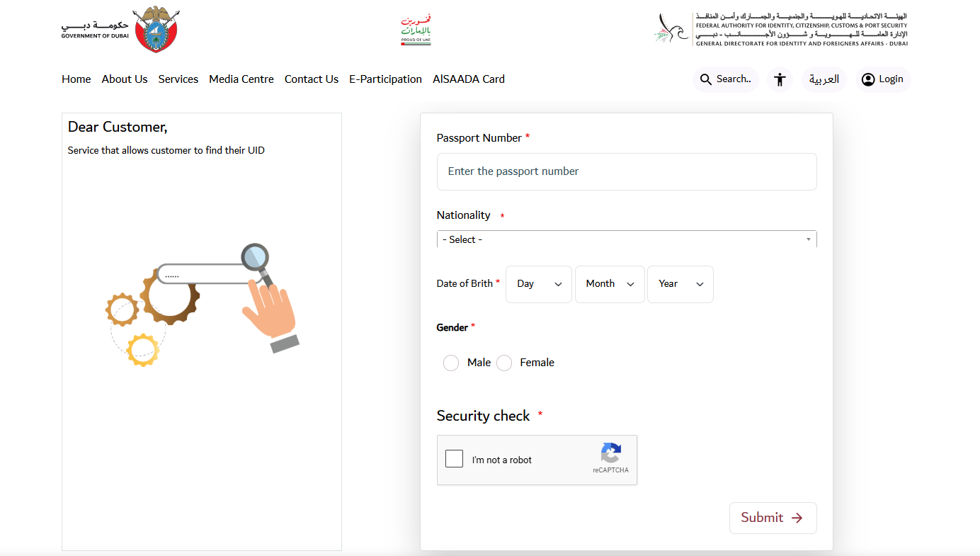Open accessibility options icon
The height and width of the screenshot is (556, 980).
click(x=780, y=79)
